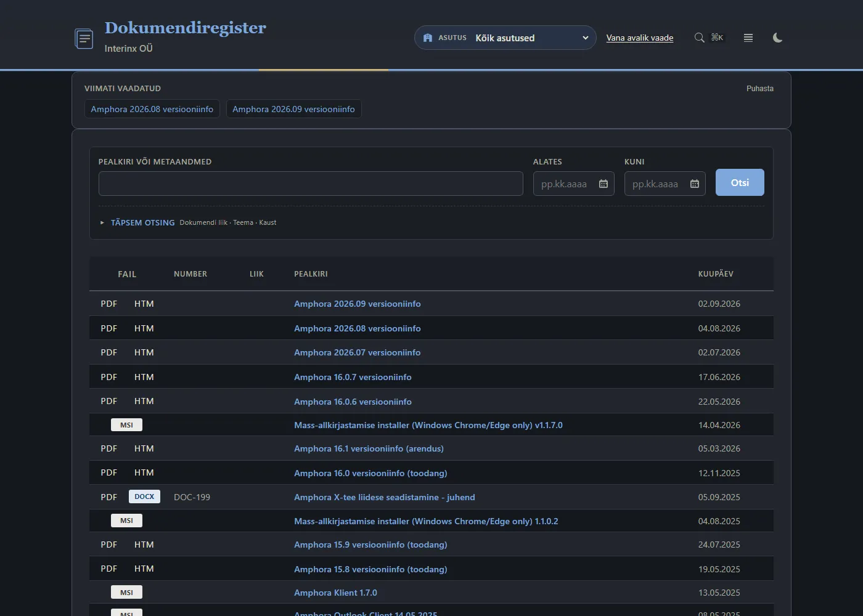Image resolution: width=863 pixels, height=616 pixels.
Task: Open HTM of Amphora 2026.08 versiooniinfo
Action: click(144, 328)
